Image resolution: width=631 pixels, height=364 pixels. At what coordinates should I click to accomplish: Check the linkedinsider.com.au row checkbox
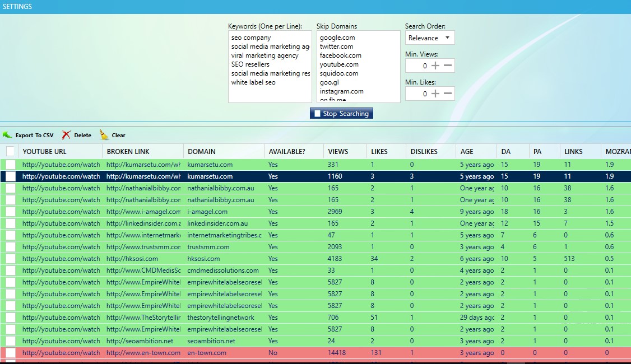click(x=11, y=223)
